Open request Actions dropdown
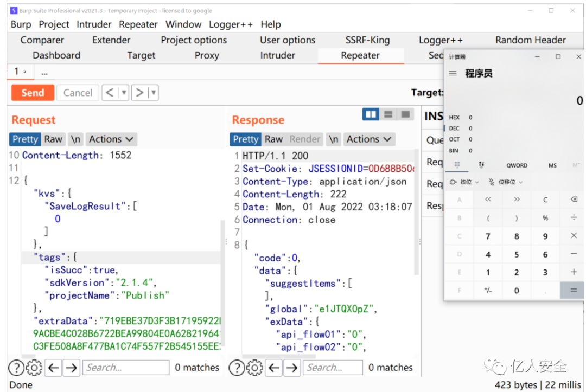The height and width of the screenshot is (392, 586). tap(111, 139)
